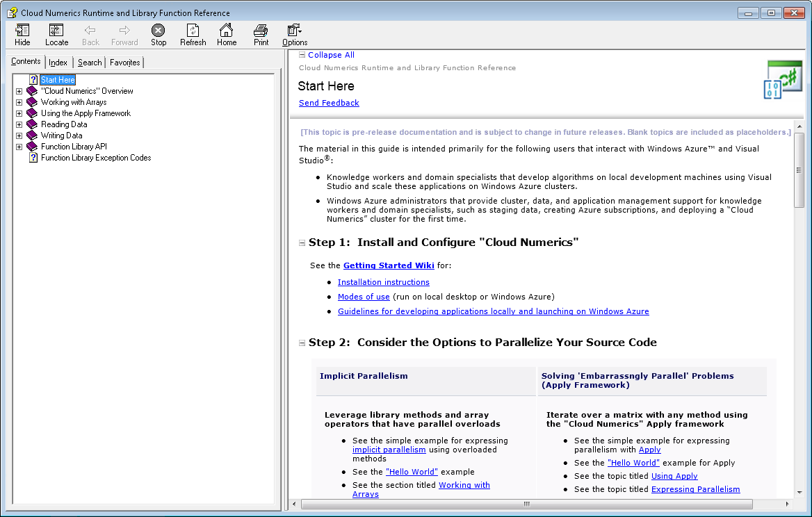Open "Hello World" link under Implicit Parallelism
The height and width of the screenshot is (517, 812).
412,472
